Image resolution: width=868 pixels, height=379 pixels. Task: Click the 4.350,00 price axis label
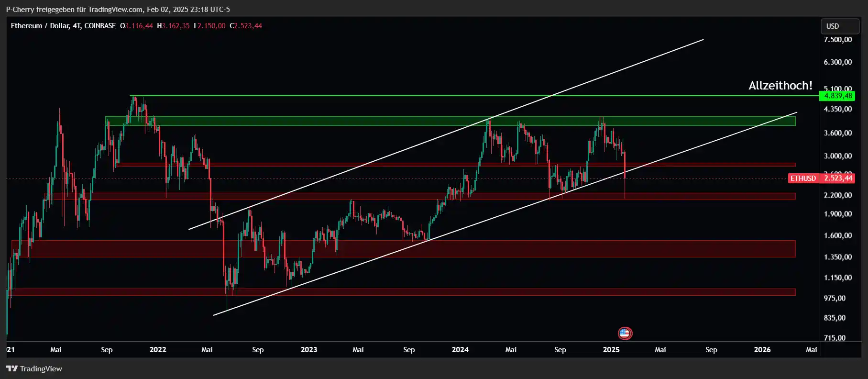838,109
